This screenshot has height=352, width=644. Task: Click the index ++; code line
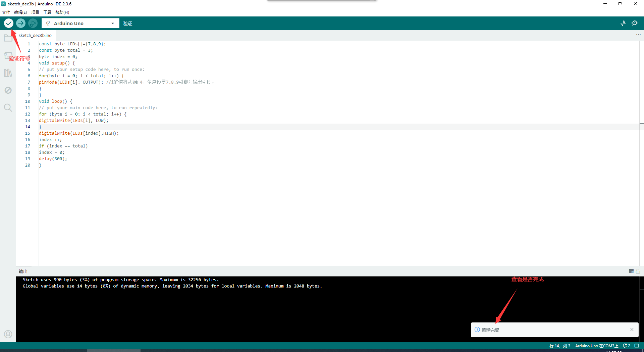pyautogui.click(x=50, y=140)
